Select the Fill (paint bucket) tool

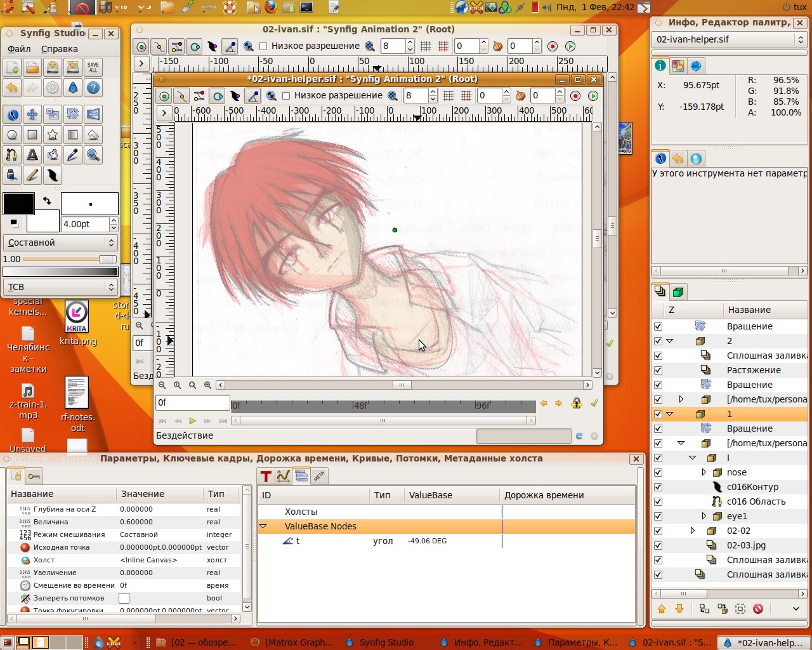point(53,155)
